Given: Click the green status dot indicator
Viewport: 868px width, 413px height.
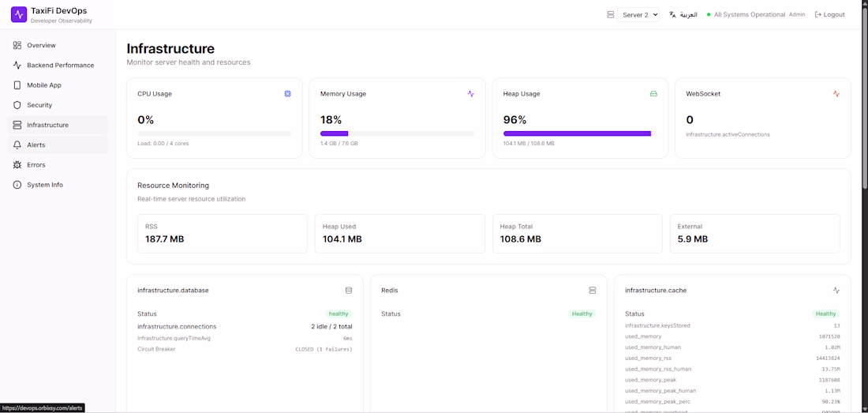Looking at the screenshot, I should (x=709, y=15).
